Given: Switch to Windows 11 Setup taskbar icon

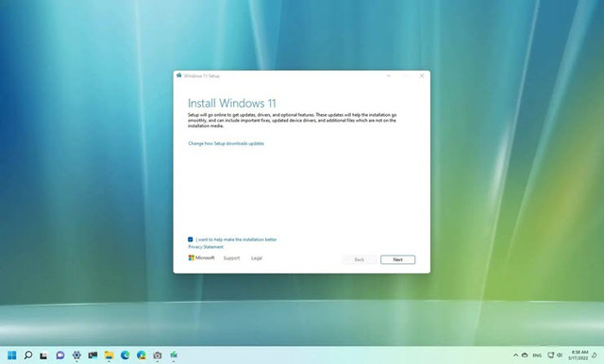Looking at the screenshot, I should coord(174,355).
